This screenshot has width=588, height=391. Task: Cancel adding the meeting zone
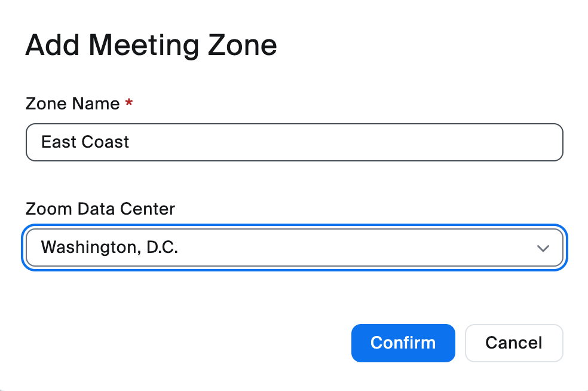[513, 343]
